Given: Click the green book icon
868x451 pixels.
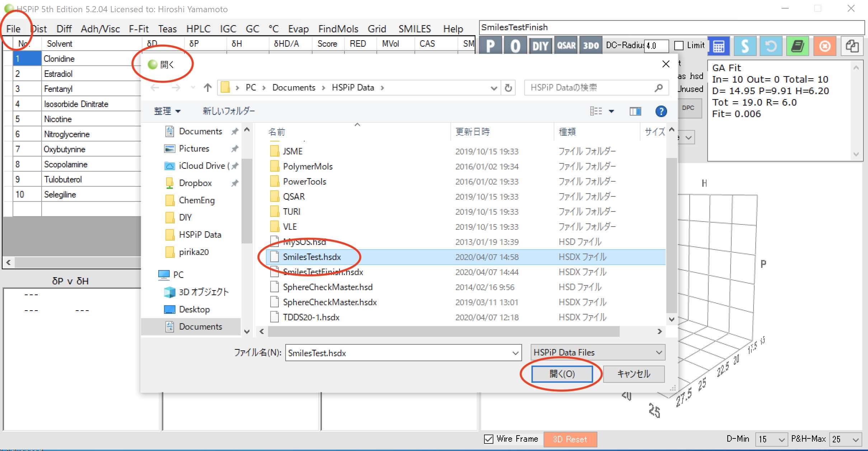Looking at the screenshot, I should coord(797,46).
